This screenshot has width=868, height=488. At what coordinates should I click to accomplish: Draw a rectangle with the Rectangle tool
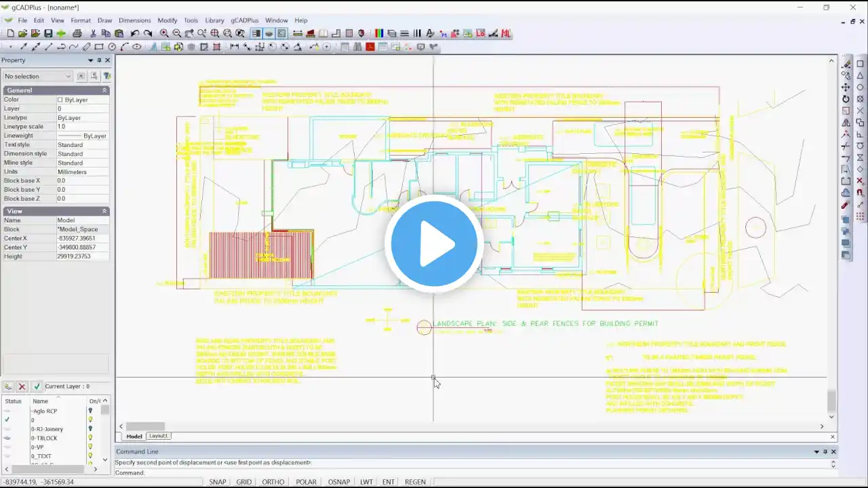click(x=99, y=47)
